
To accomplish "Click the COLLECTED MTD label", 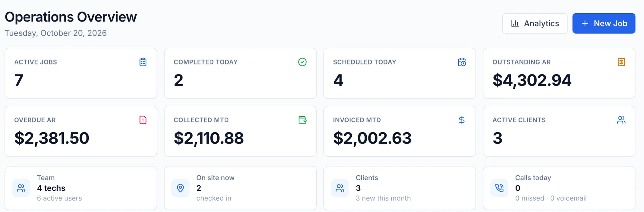I will click(201, 120).
